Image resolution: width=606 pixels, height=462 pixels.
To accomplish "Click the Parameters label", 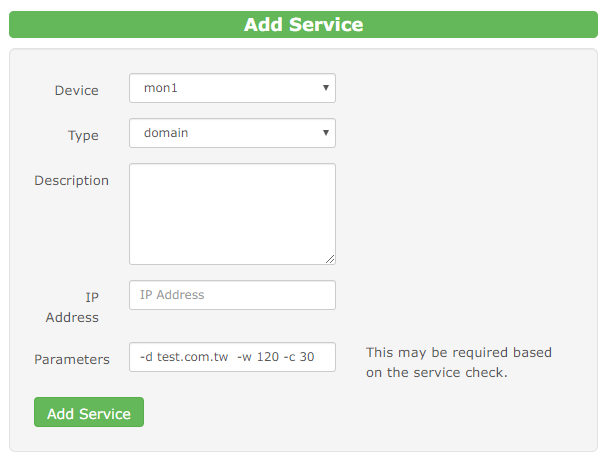I will coord(72,358).
